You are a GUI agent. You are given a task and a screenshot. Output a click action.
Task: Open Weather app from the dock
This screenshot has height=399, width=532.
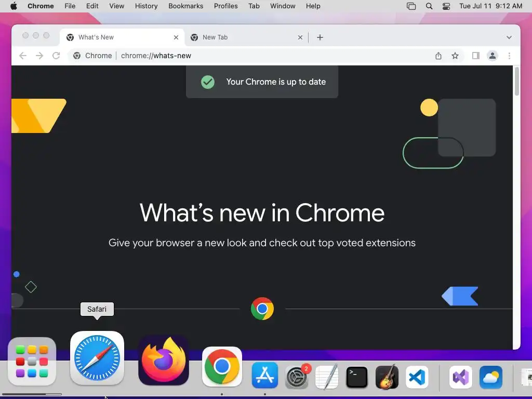pyautogui.click(x=491, y=377)
